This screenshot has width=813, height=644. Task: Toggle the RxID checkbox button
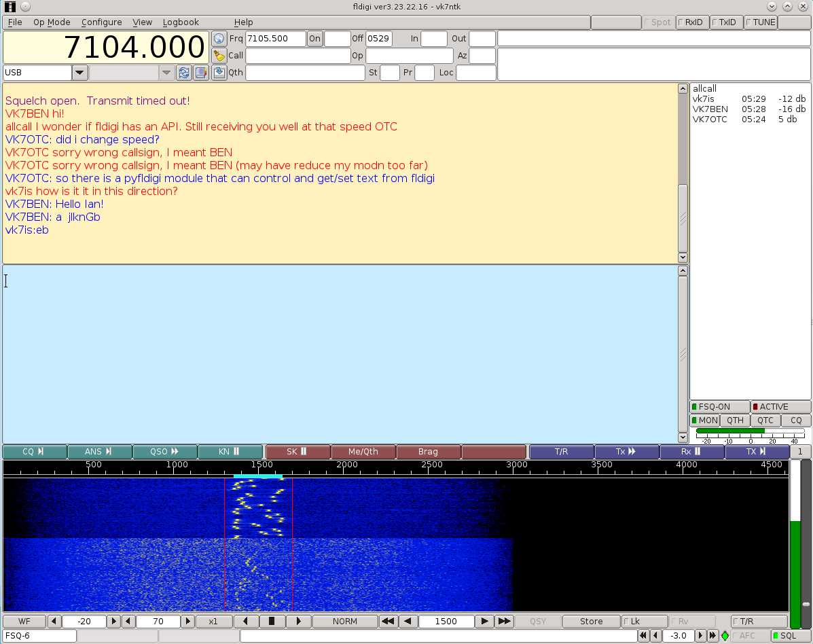click(x=692, y=22)
